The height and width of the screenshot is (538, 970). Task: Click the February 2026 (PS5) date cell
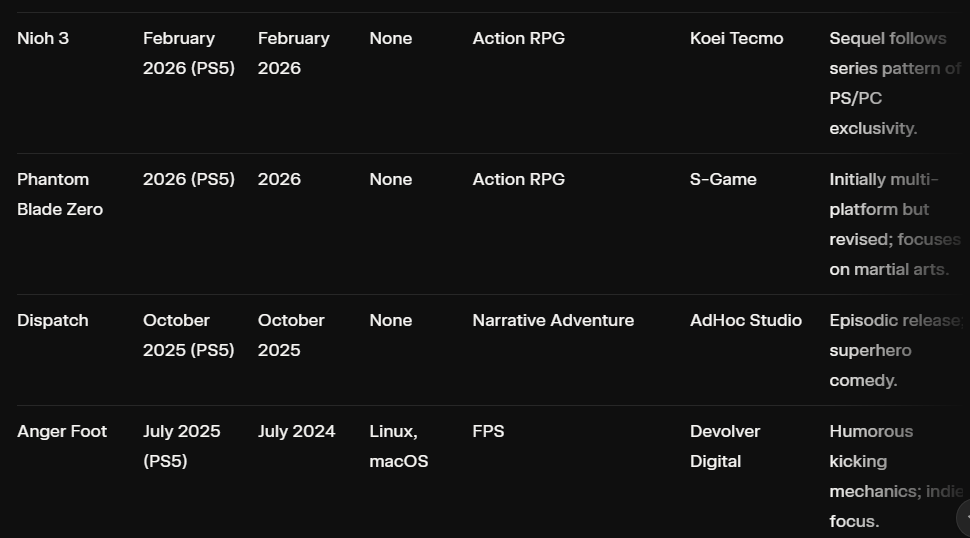tap(188, 53)
